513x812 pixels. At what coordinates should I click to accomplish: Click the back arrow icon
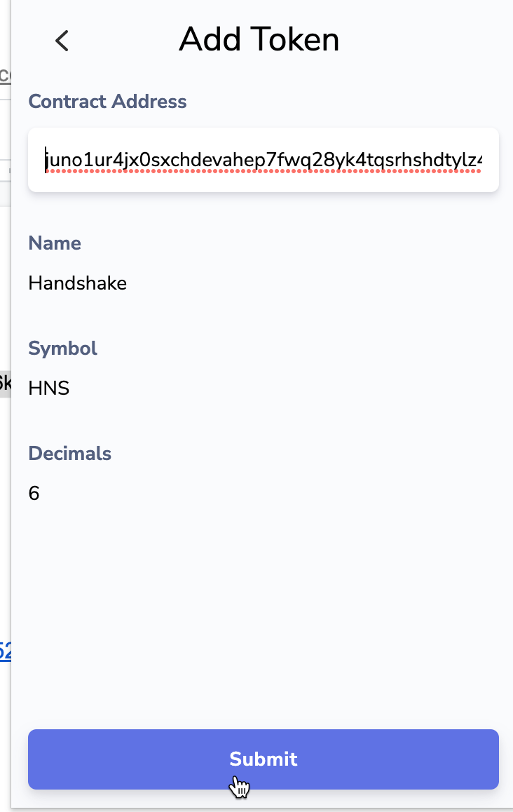click(62, 41)
